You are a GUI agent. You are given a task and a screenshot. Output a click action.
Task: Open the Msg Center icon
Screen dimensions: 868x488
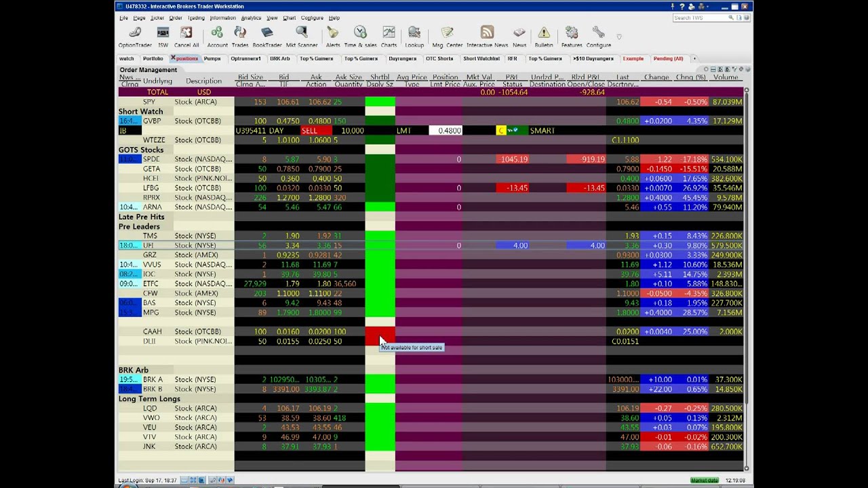click(447, 37)
